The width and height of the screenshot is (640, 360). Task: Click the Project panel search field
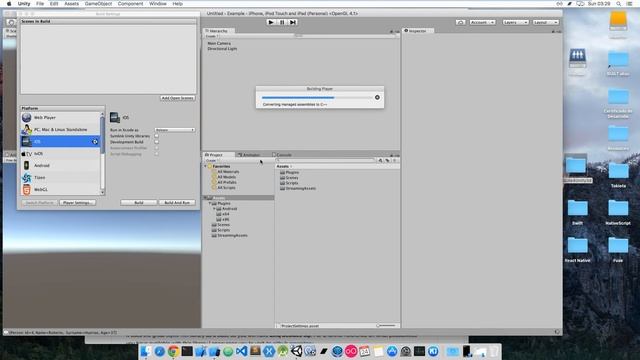[x=326, y=160]
